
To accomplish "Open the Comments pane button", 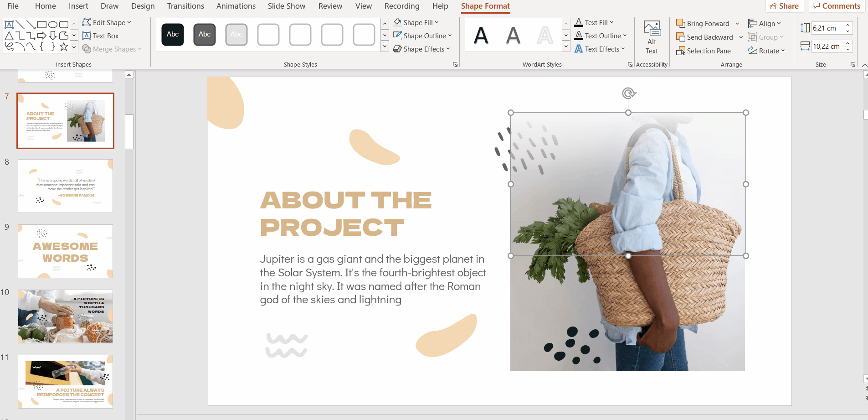I will coord(837,6).
